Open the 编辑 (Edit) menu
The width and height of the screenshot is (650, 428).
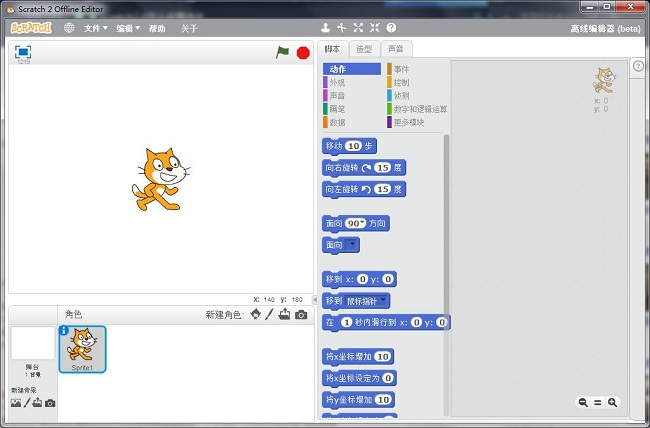[127, 28]
